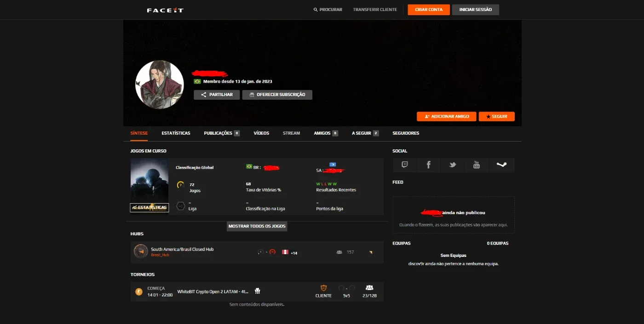Open the Facebook social link icon

pos(429,165)
